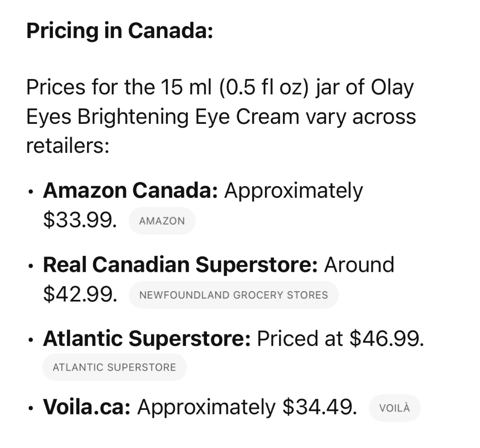Click the $33.99 Amazon price text
Image resolution: width=480 pixels, height=448 pixels.
80,220
